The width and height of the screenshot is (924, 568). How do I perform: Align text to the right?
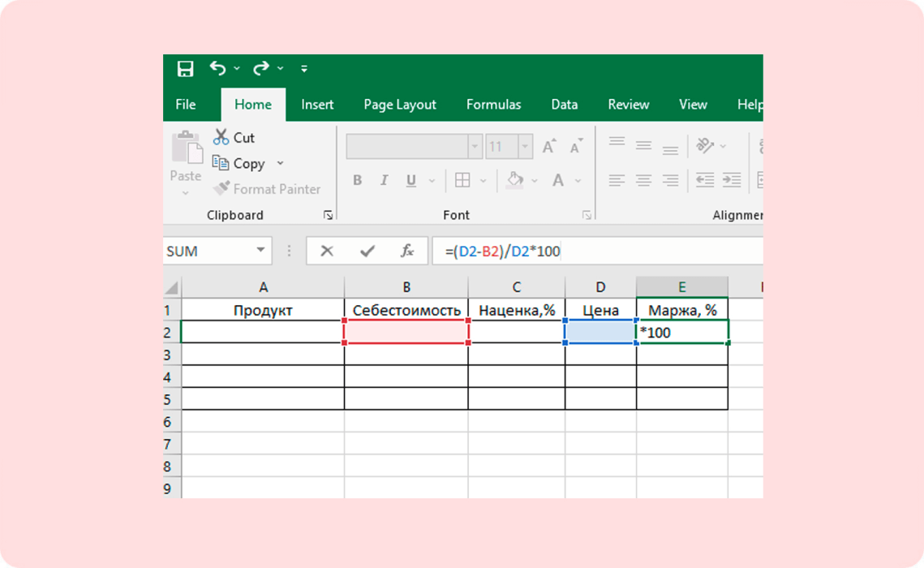pos(670,180)
